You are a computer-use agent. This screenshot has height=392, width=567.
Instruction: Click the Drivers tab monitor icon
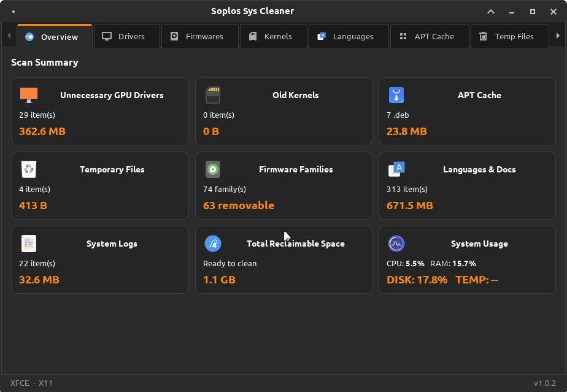[107, 36]
